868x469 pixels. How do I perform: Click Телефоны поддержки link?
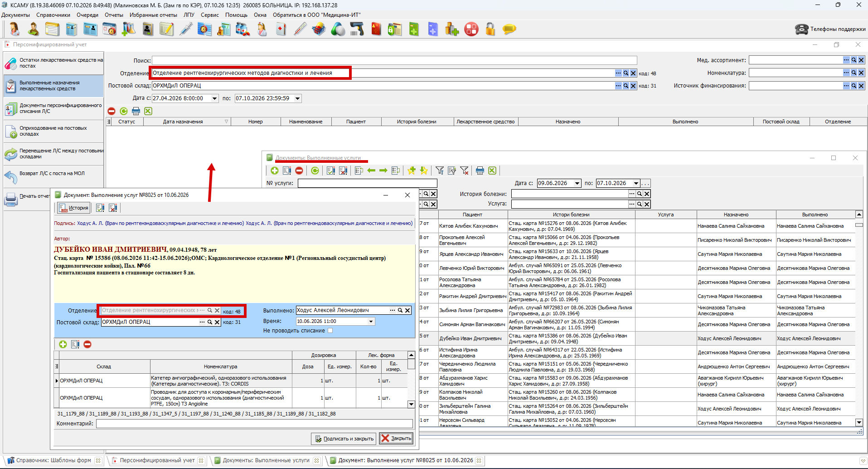[x=830, y=29]
